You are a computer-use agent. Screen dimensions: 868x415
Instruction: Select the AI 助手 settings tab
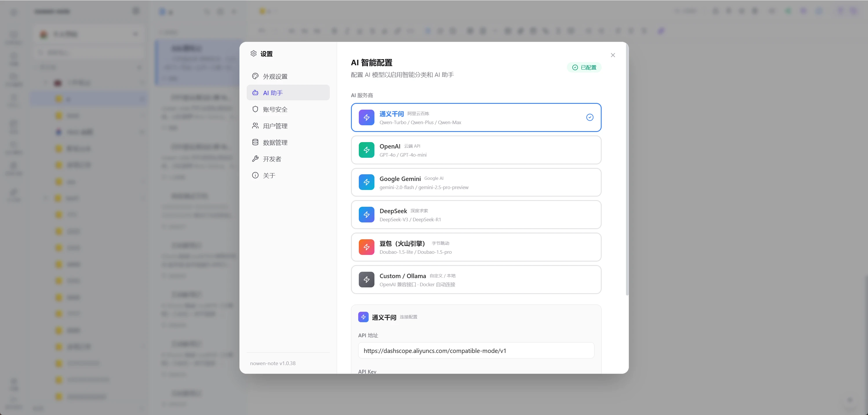pyautogui.click(x=288, y=93)
